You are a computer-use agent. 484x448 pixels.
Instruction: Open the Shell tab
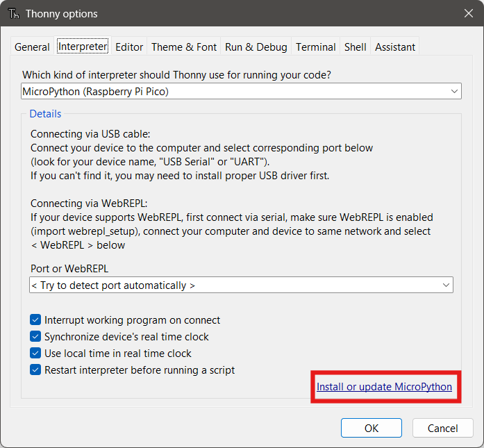[x=356, y=47]
